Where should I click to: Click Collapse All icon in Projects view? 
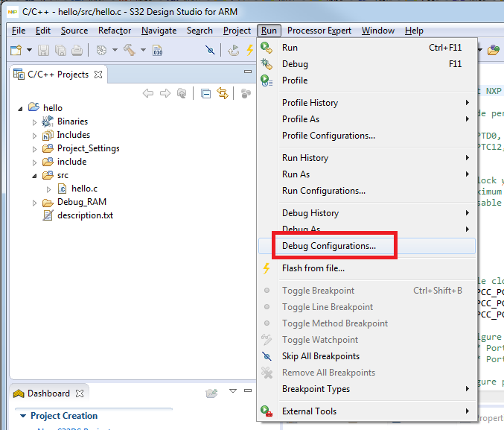(205, 94)
